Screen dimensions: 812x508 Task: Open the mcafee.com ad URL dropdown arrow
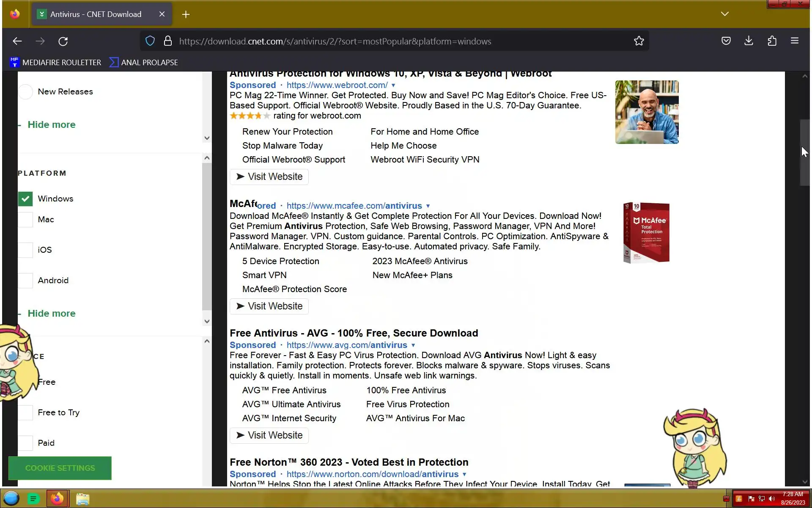(428, 206)
